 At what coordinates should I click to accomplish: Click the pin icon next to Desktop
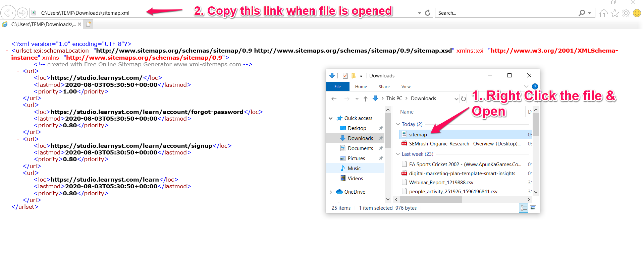click(381, 128)
